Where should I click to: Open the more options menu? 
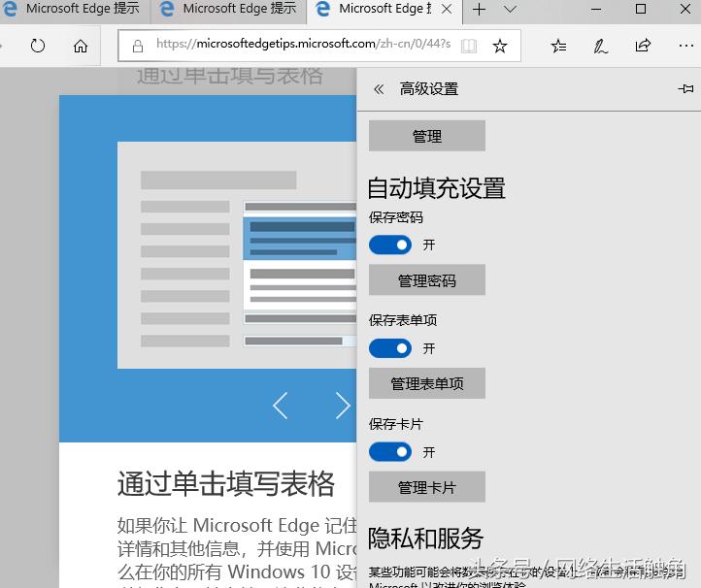pos(685,46)
